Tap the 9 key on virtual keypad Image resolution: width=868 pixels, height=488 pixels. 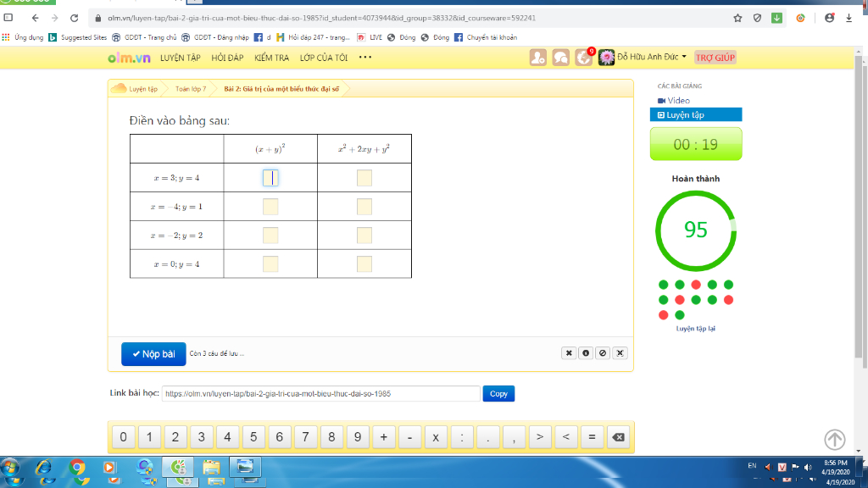[358, 437]
